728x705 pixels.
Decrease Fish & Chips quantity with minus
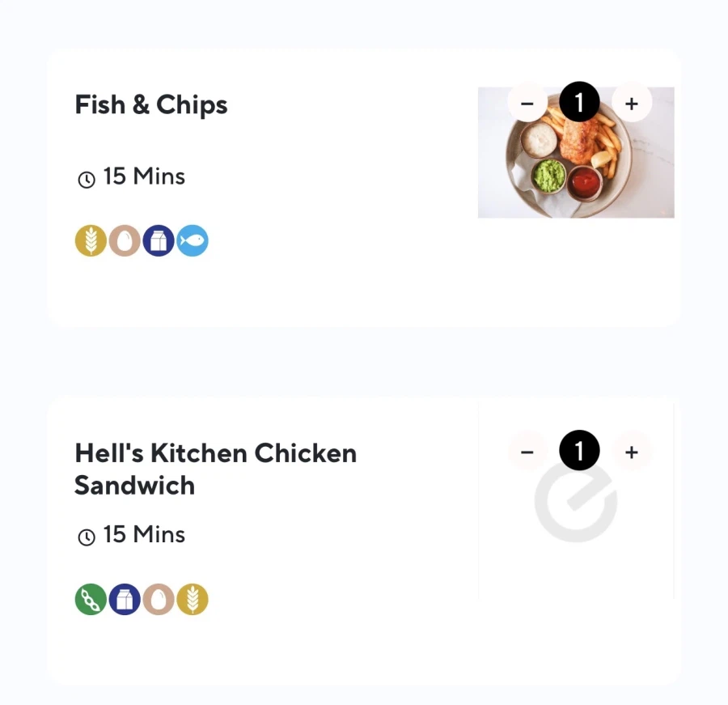point(527,104)
